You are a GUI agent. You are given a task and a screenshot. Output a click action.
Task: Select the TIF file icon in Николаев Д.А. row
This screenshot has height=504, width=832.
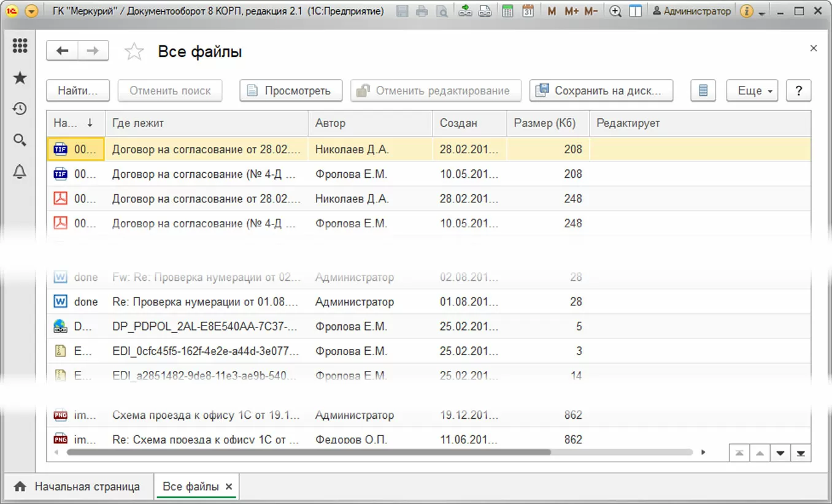pyautogui.click(x=60, y=149)
